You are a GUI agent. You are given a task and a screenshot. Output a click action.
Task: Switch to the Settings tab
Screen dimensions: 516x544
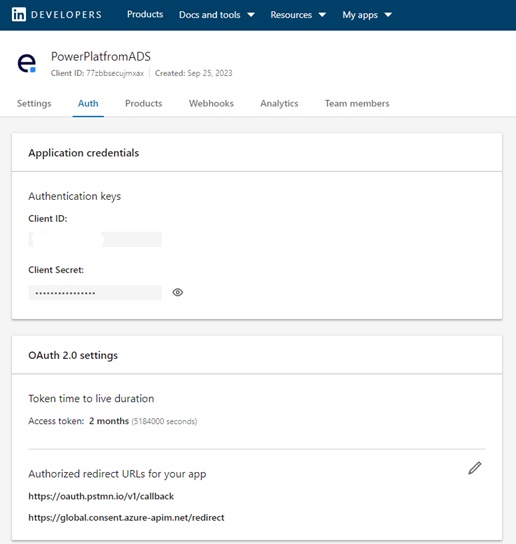point(34,103)
